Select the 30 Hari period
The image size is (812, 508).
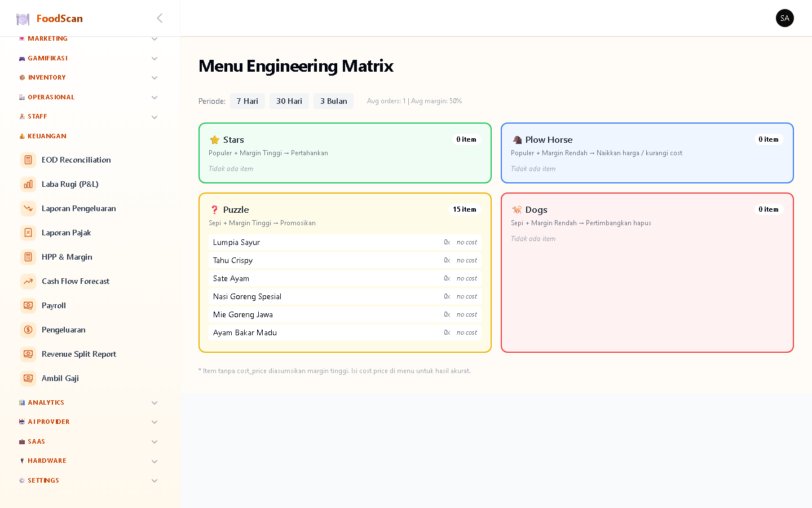(289, 101)
